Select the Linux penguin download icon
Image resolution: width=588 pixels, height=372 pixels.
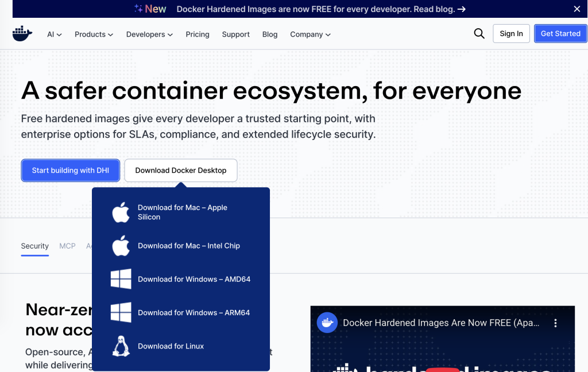point(121,346)
